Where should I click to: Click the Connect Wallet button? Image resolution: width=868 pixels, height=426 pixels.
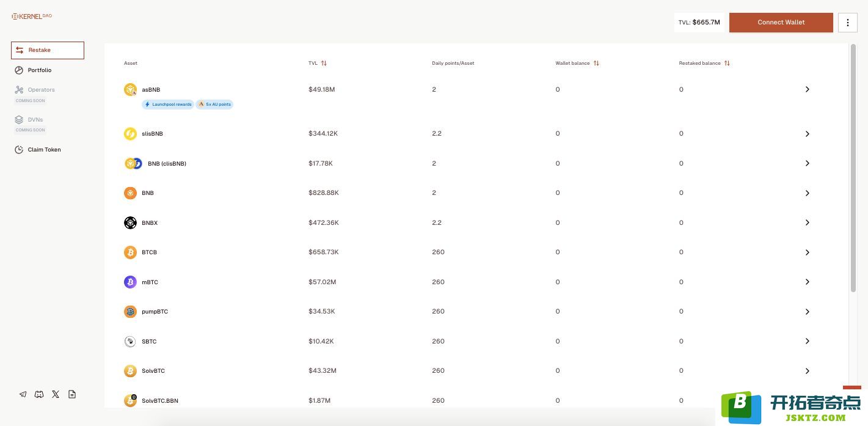(x=781, y=23)
